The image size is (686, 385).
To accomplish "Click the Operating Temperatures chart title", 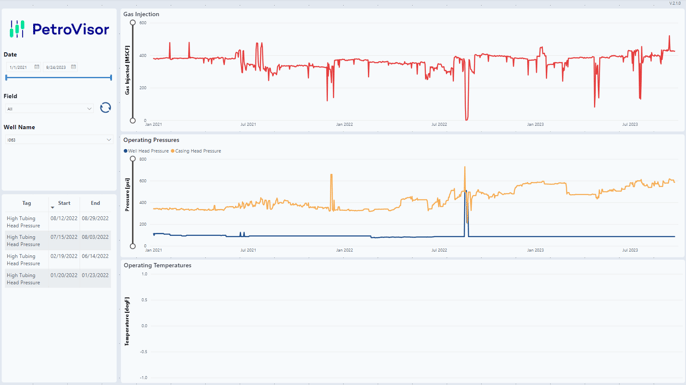I will click(158, 265).
